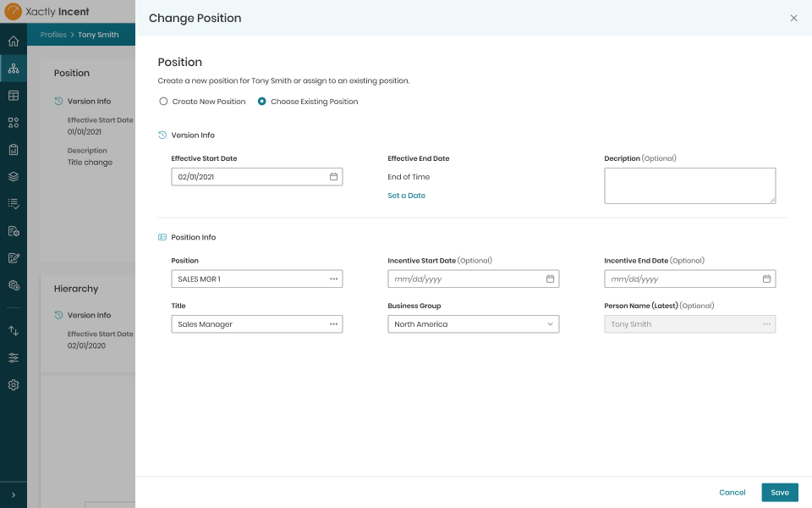Click the Cancel button
This screenshot has height=508, width=812.
click(732, 493)
